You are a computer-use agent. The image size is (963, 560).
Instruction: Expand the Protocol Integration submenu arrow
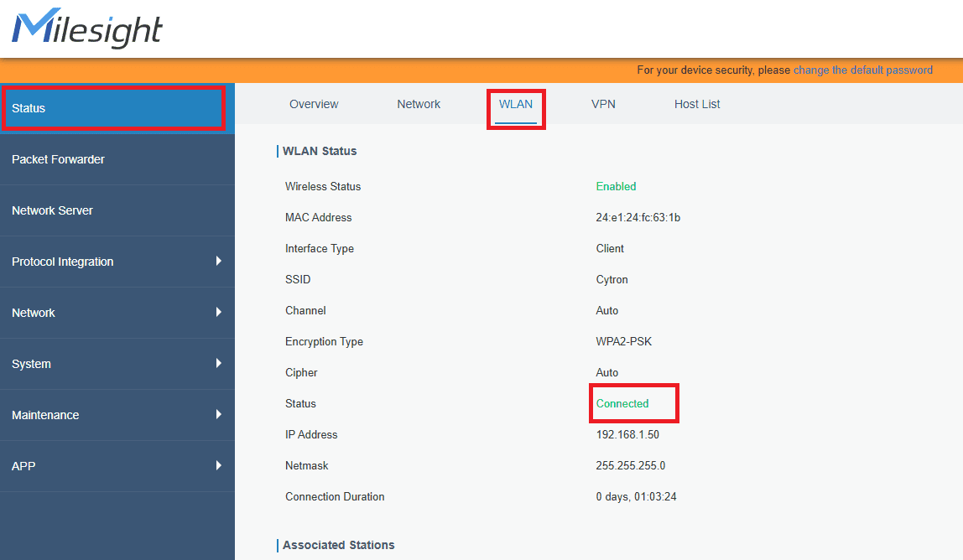(220, 262)
